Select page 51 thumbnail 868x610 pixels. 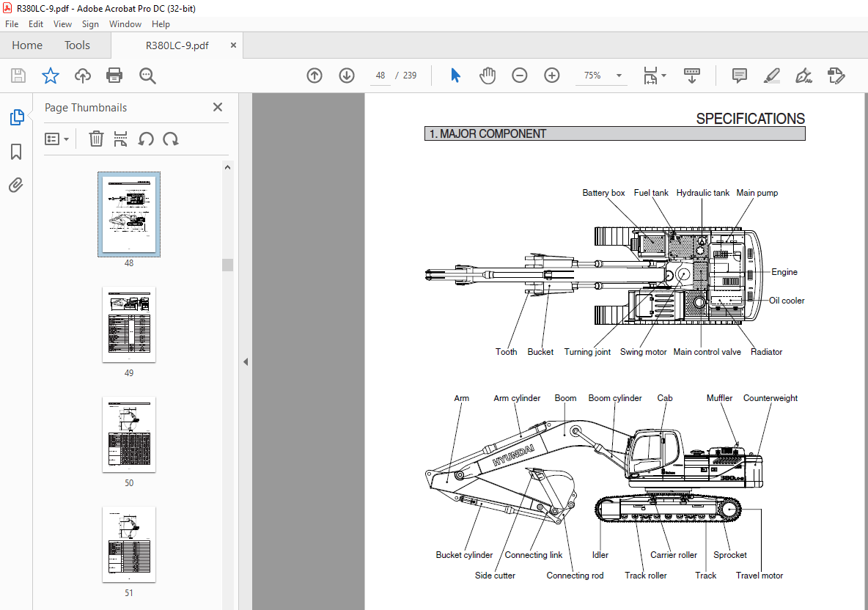pos(129,544)
